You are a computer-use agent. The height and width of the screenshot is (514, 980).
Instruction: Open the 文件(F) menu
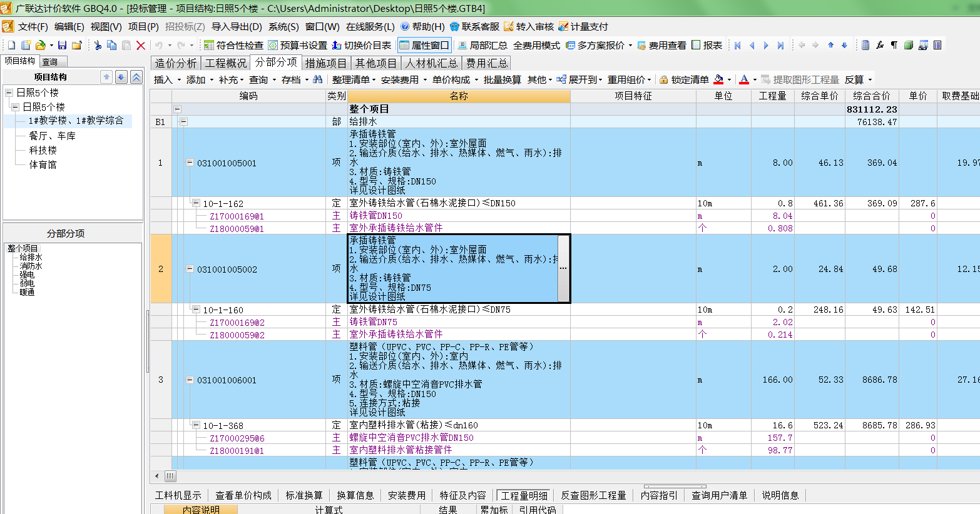[x=33, y=26]
